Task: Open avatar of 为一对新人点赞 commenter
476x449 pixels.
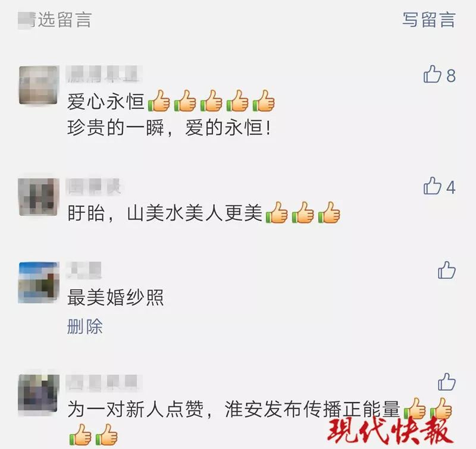Action: tap(38, 393)
